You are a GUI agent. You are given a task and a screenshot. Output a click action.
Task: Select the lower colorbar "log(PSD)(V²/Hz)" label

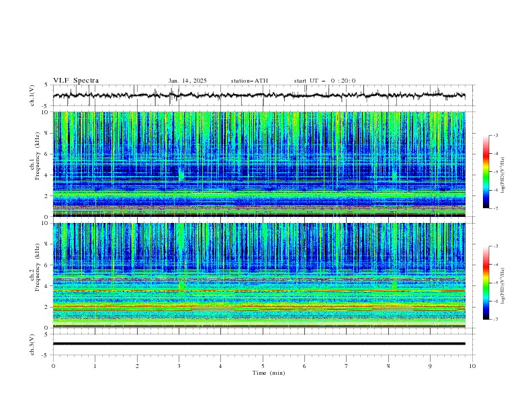click(502, 285)
